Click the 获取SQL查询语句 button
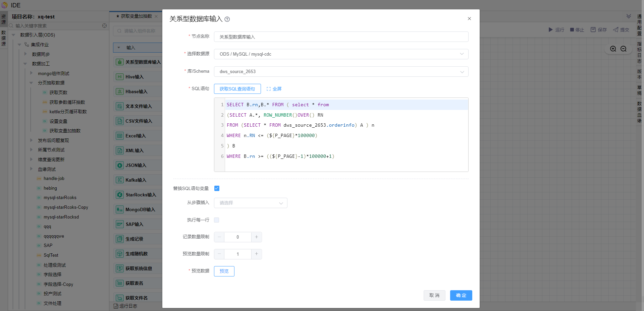Screen dimensions: 644x311 [x=237, y=89]
